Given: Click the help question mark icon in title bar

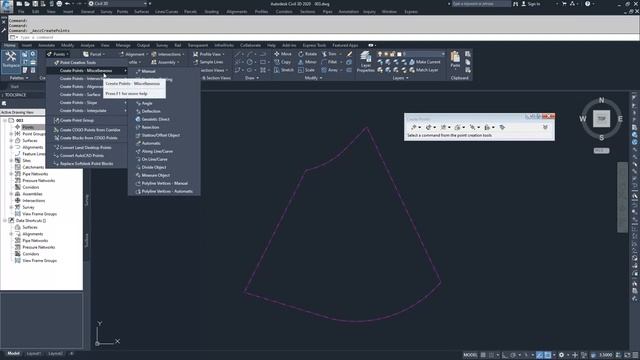Looking at the screenshot, I should tap(587, 4).
